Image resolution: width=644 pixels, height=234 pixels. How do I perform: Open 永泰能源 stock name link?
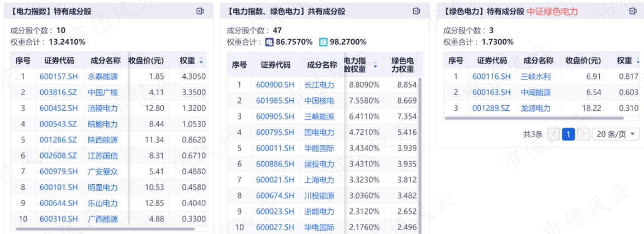[x=103, y=76]
